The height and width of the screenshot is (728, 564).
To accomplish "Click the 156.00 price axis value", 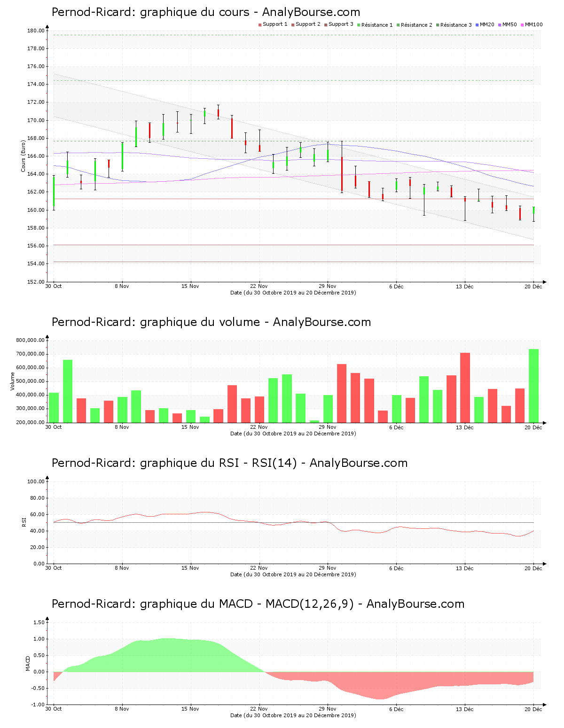I will tap(36, 246).
